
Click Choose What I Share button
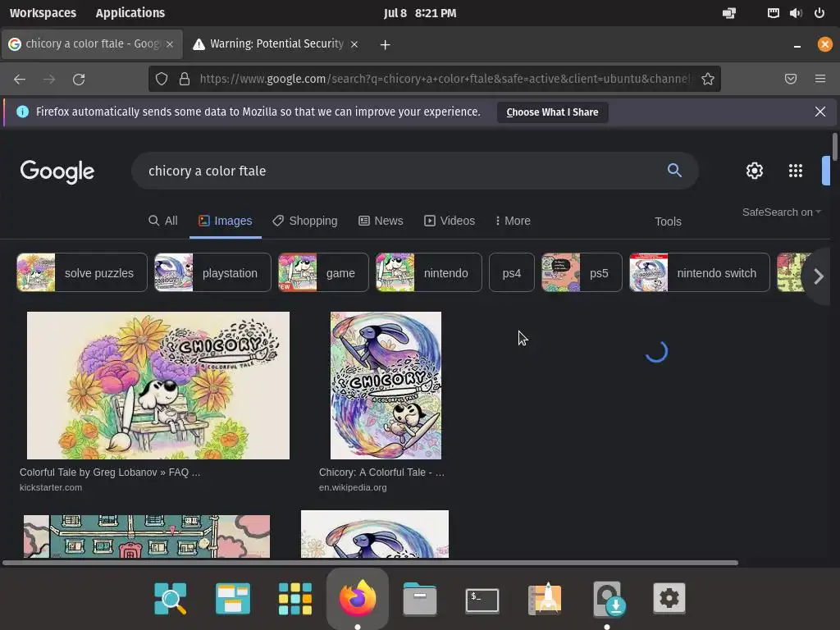point(552,112)
